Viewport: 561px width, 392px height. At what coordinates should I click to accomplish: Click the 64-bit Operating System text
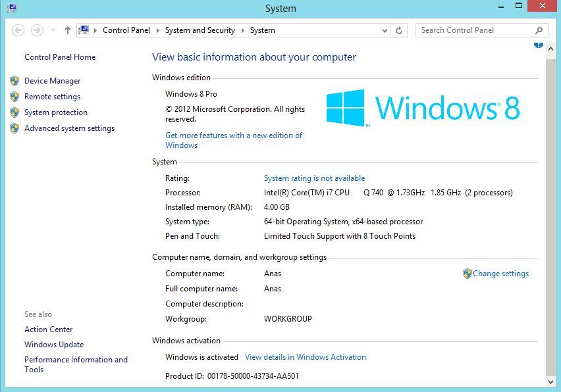coord(344,222)
